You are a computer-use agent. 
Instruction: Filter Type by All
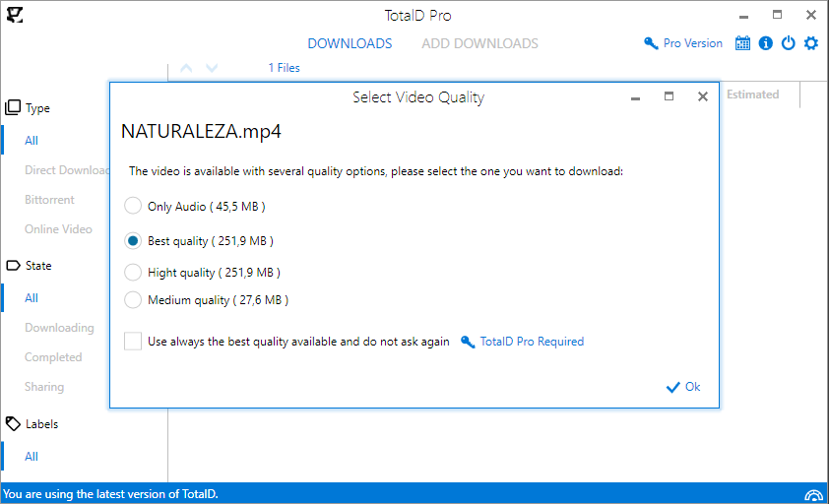point(32,141)
